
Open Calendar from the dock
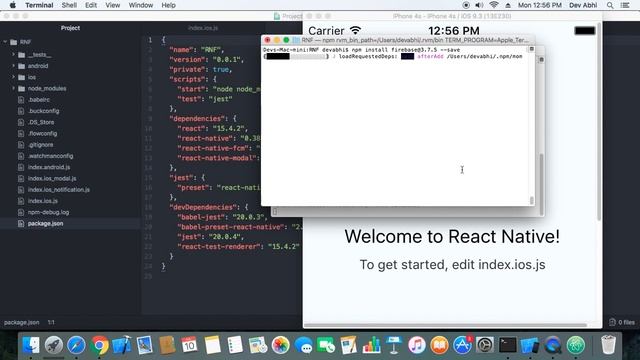tap(189, 345)
